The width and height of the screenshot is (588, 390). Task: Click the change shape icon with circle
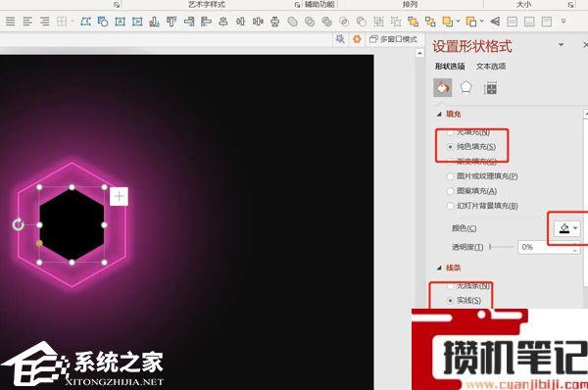(102, 22)
